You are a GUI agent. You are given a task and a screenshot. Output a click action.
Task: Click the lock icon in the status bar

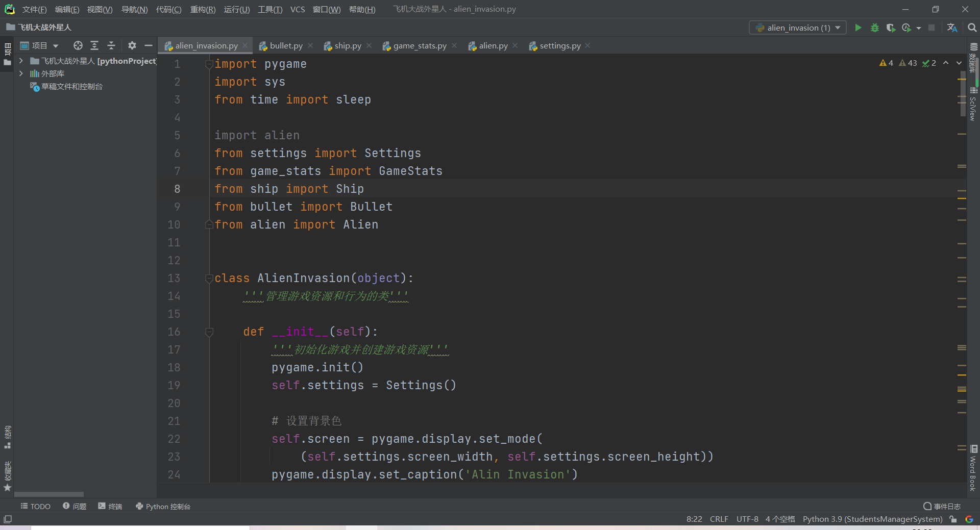953,519
